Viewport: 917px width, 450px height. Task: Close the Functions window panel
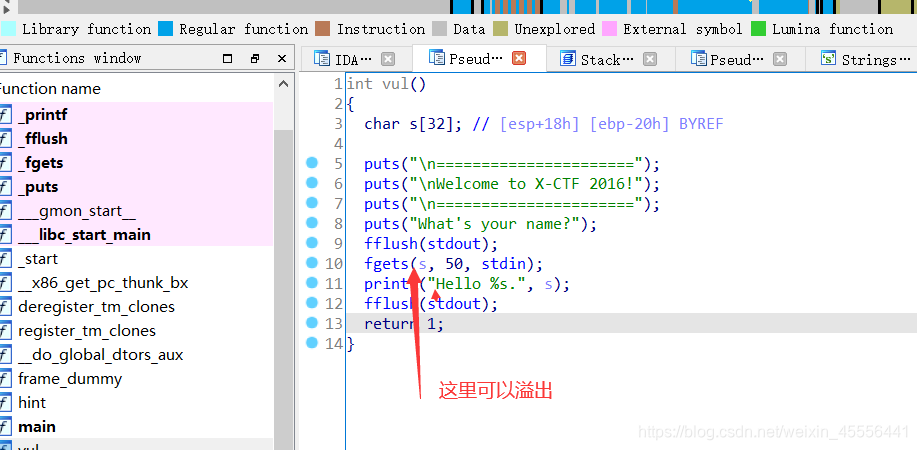tap(282, 59)
